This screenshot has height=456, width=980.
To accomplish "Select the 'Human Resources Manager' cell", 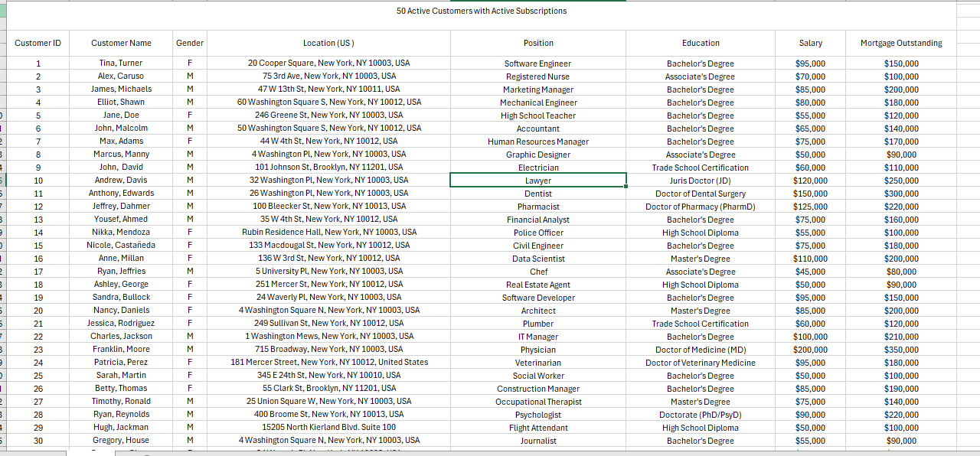I will [x=538, y=142].
